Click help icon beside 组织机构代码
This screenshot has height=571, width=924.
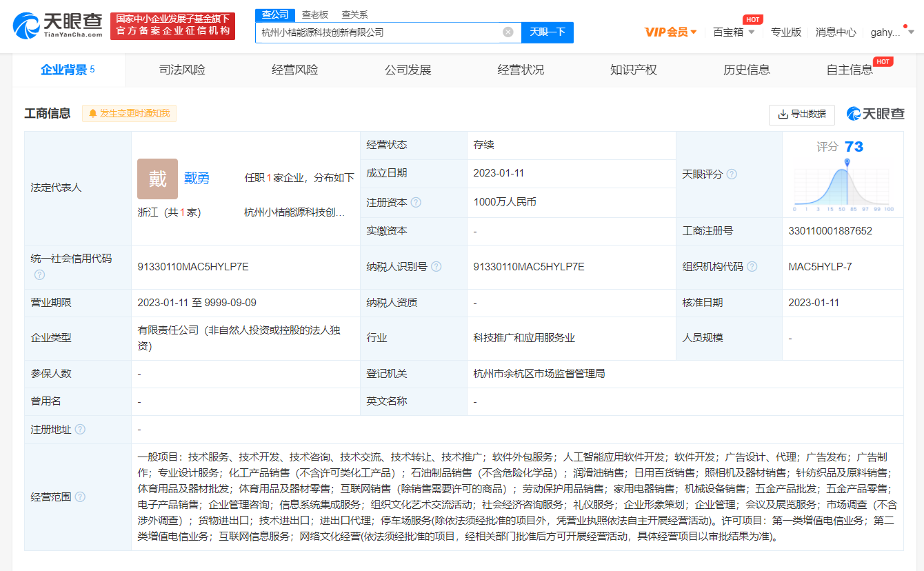point(752,267)
